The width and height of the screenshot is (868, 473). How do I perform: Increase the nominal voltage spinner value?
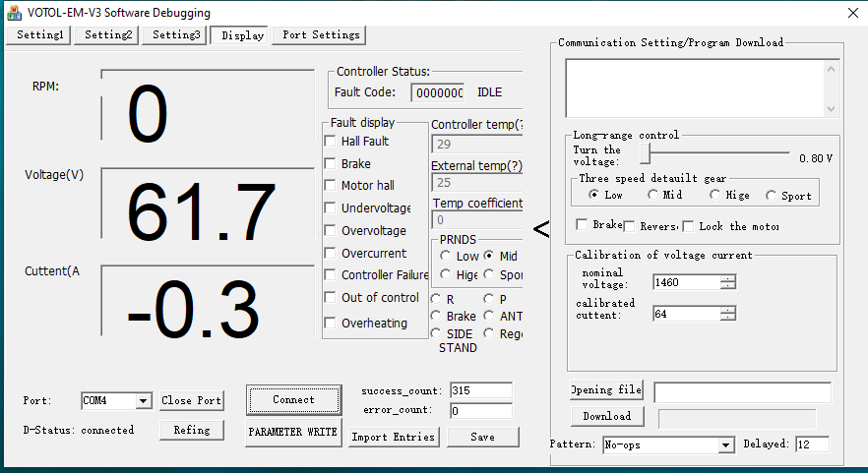tap(727, 278)
